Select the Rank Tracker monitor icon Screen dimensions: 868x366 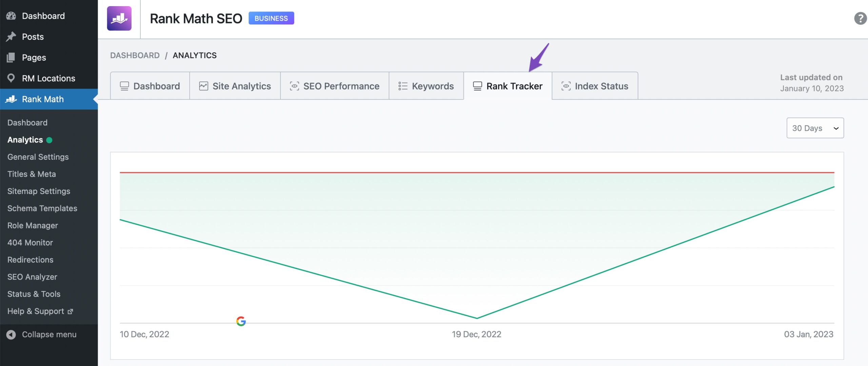tap(477, 86)
